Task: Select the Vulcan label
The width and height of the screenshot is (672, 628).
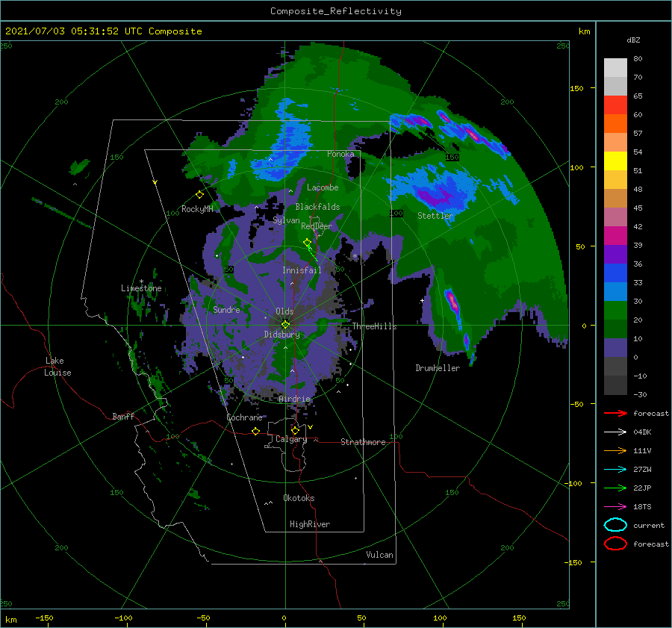Action: 380,555
